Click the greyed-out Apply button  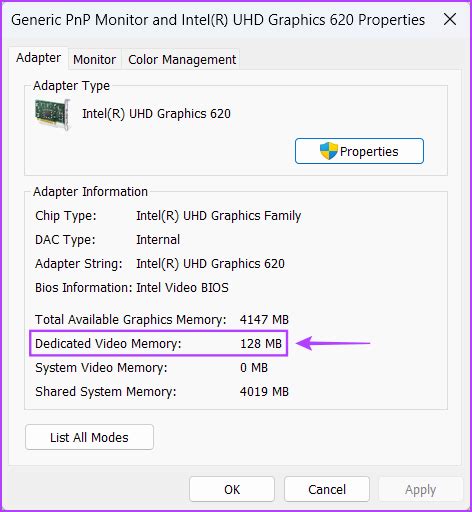pyautogui.click(x=420, y=489)
